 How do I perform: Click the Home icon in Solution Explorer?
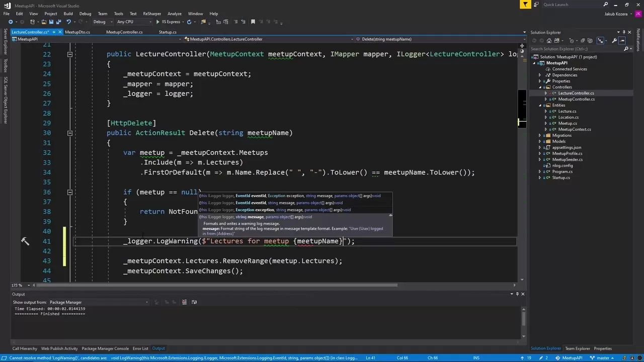549,41
